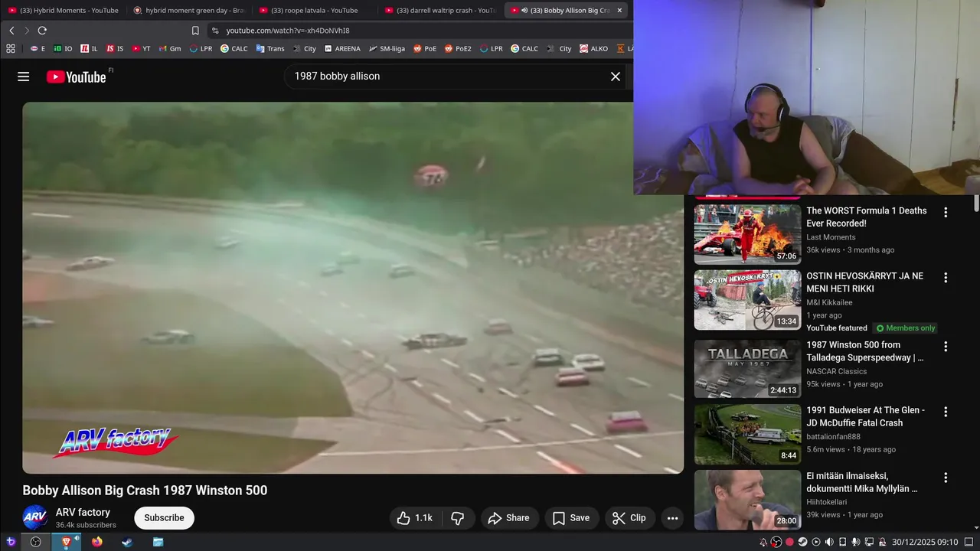This screenshot has width=980, height=551.
Task: Open the Talladega 1987 Winston 500 thumbnail
Action: pyautogui.click(x=747, y=369)
